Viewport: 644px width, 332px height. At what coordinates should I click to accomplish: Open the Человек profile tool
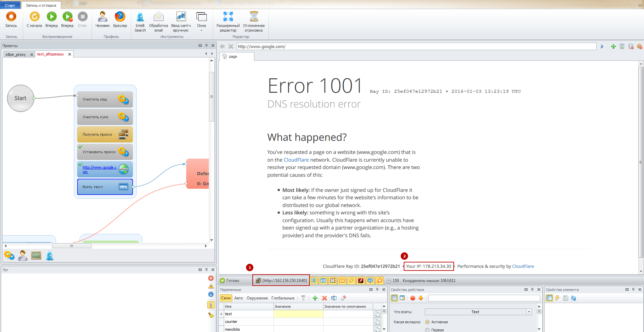coord(102,19)
